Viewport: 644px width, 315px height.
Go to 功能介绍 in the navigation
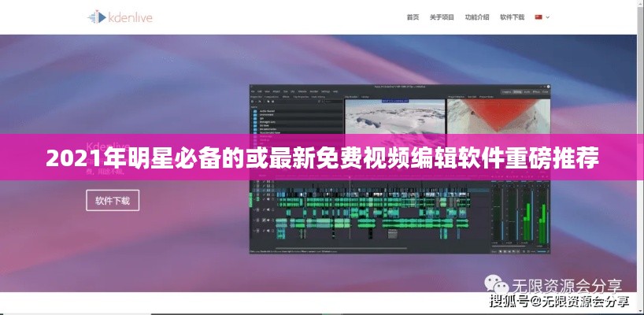point(476,17)
